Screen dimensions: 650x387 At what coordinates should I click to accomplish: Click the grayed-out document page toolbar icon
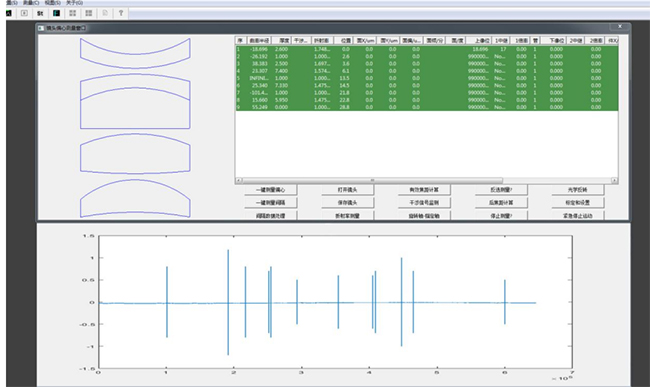pos(105,13)
